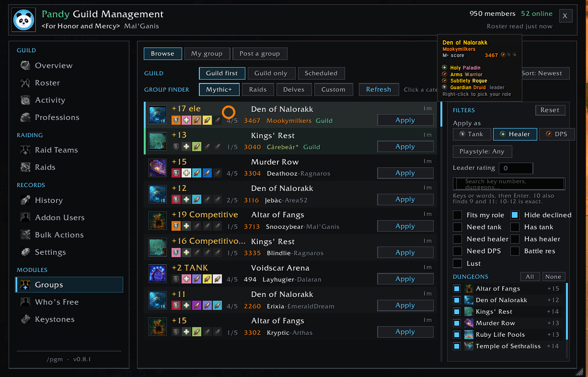The width and height of the screenshot is (588, 377).
Task: Check the Has healer filter
Action: pyautogui.click(x=515, y=239)
